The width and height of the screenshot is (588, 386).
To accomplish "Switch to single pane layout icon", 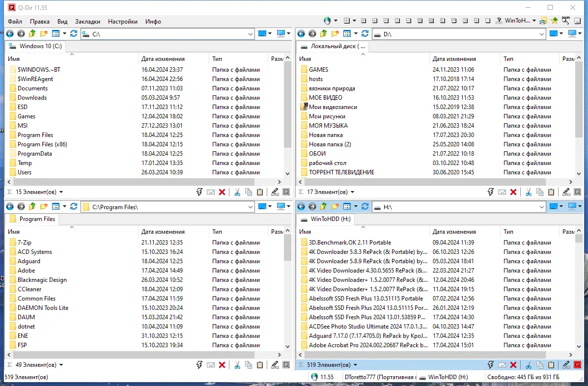I will point(487,21).
